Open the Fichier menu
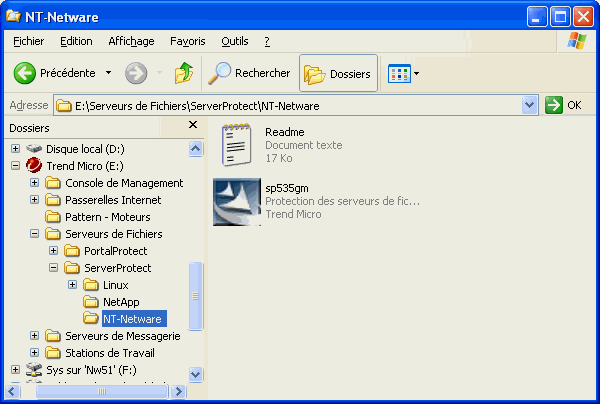Screen dimensions: 600x404 click(x=28, y=41)
